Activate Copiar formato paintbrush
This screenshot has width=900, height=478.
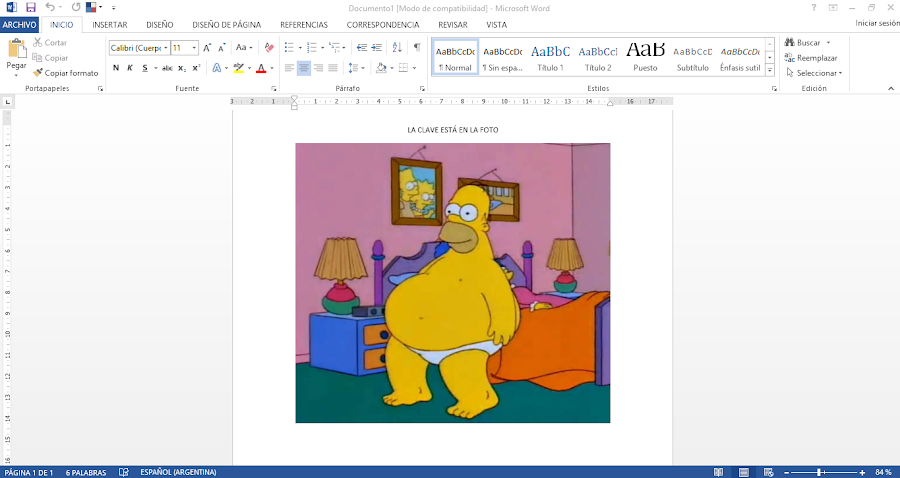pos(65,73)
